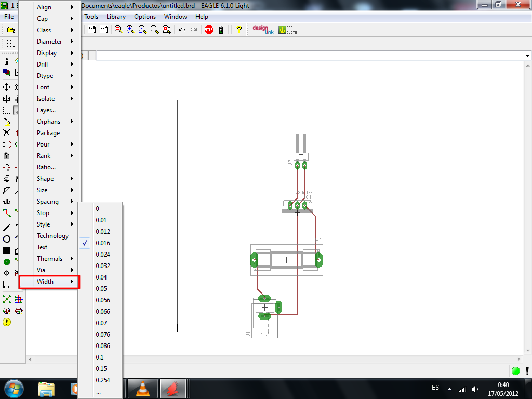
Task: Redo the last undone action
Action: (194, 30)
